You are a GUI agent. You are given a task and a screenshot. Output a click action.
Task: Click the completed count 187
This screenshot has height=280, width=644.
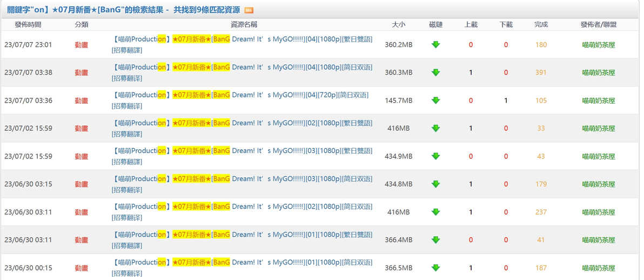click(541, 268)
